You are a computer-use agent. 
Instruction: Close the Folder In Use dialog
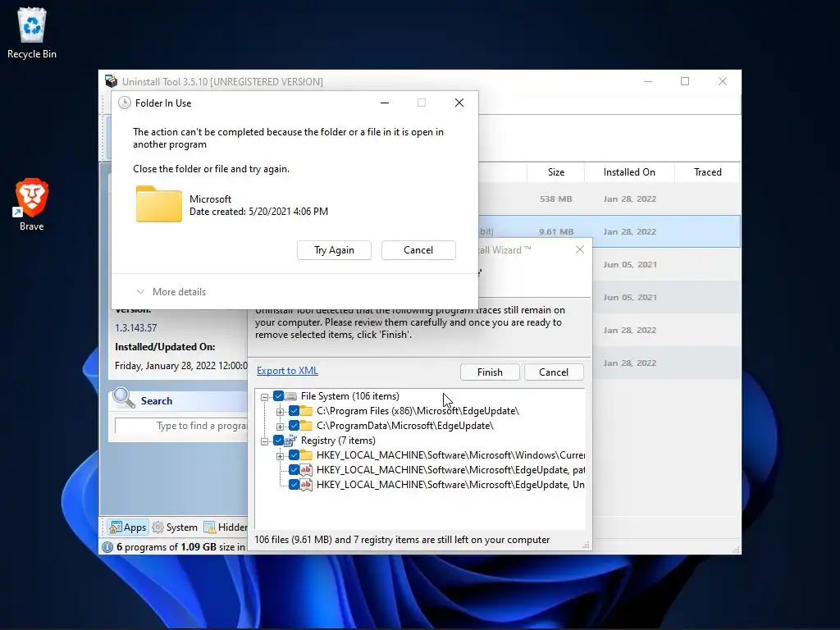(459, 103)
